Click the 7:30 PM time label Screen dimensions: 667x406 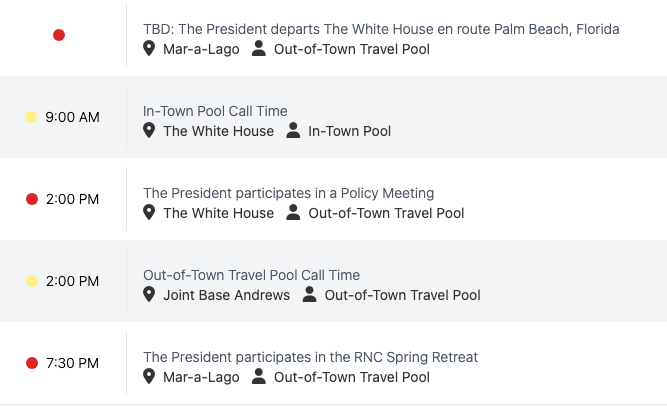(72, 363)
